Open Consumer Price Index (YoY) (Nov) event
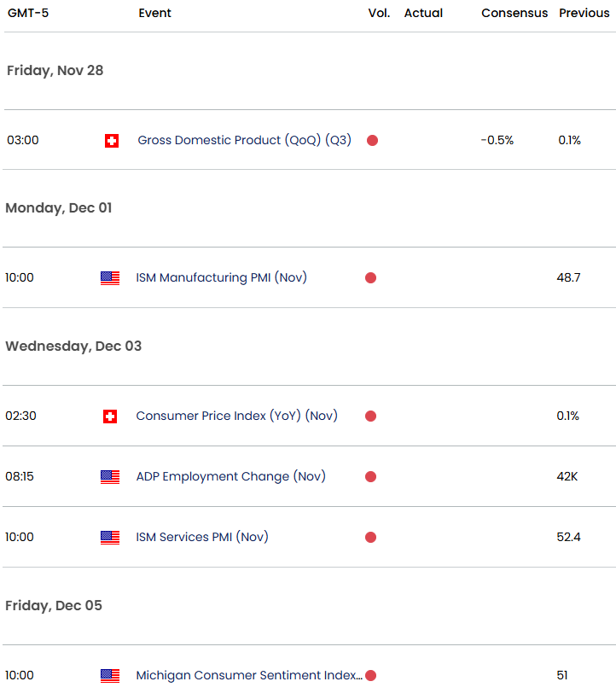The height and width of the screenshot is (699, 616). tap(236, 416)
